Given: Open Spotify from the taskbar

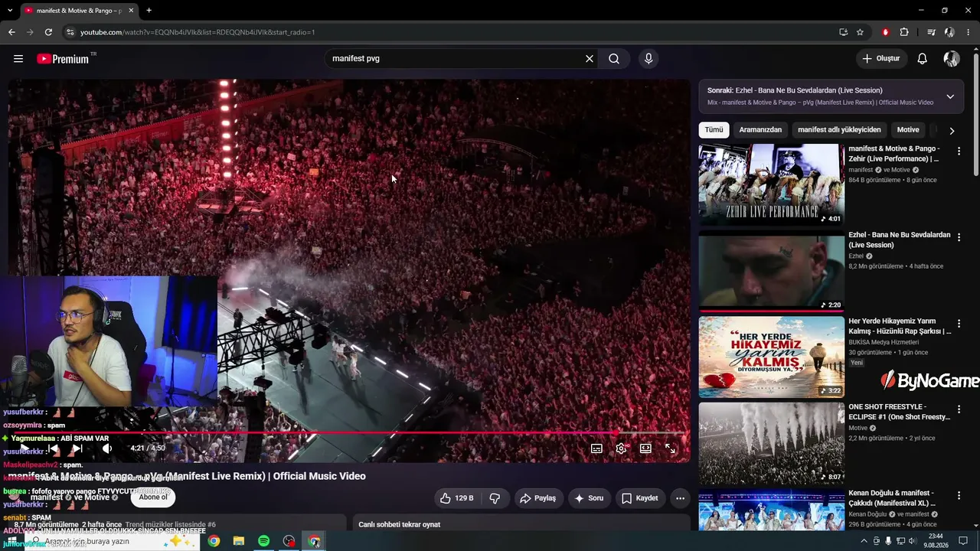Looking at the screenshot, I should pyautogui.click(x=263, y=541).
